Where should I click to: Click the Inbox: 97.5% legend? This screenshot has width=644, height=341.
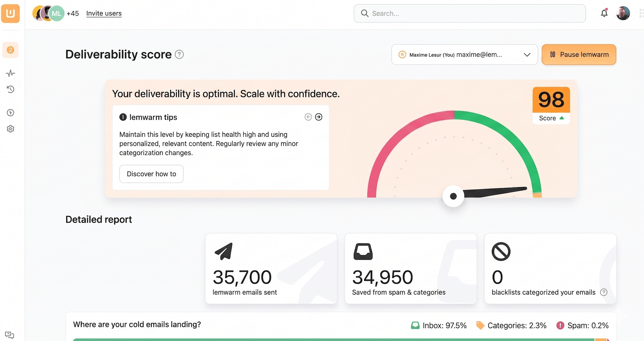point(439,326)
